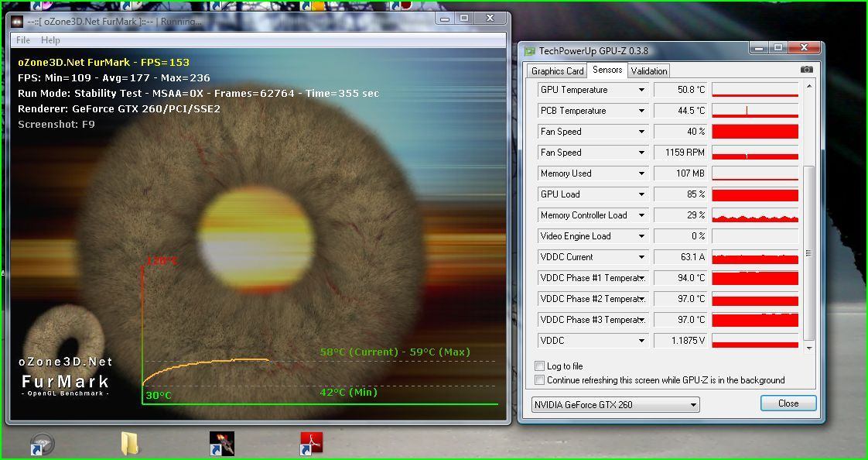Maximize the GPU-Z window

[779, 48]
